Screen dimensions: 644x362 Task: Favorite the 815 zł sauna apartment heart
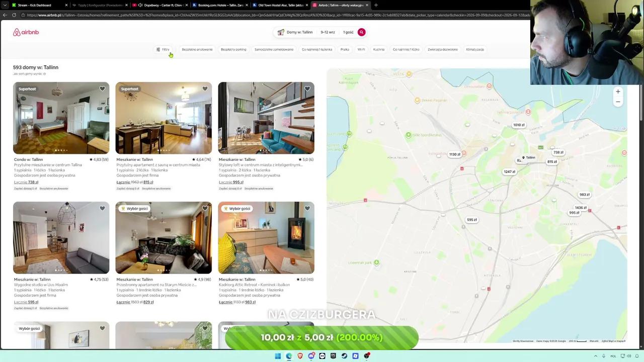205,89
